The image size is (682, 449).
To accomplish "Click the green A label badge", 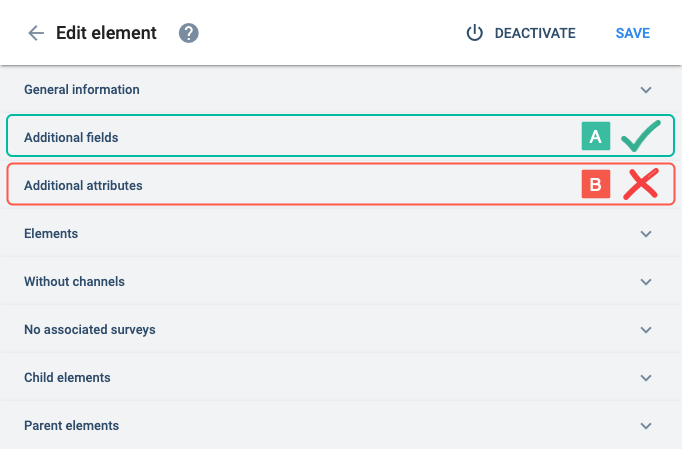I will coord(596,136).
